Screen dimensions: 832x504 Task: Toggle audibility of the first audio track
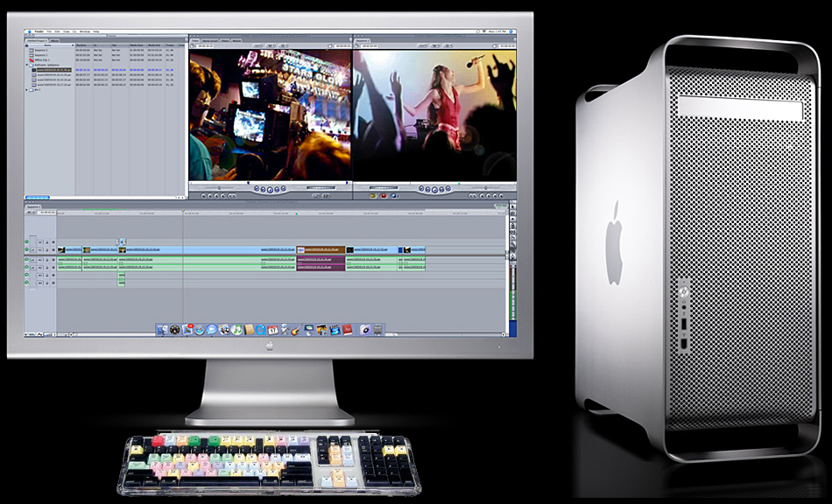[26, 259]
